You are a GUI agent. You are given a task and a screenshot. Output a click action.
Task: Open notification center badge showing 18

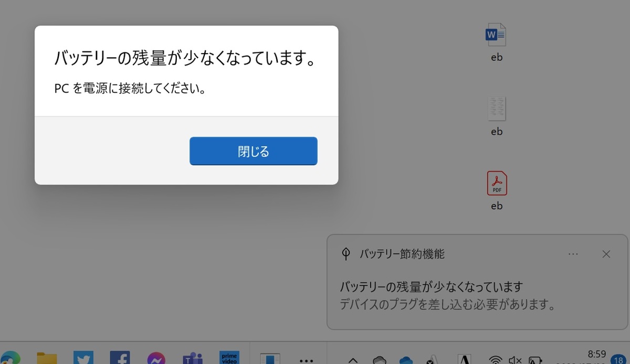pos(619,359)
